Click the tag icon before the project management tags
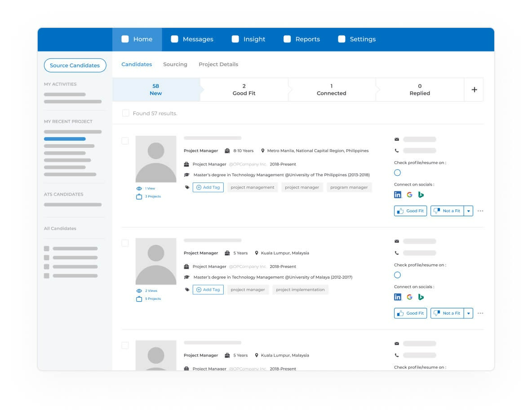Screen dimensions: 532x418 (187, 187)
